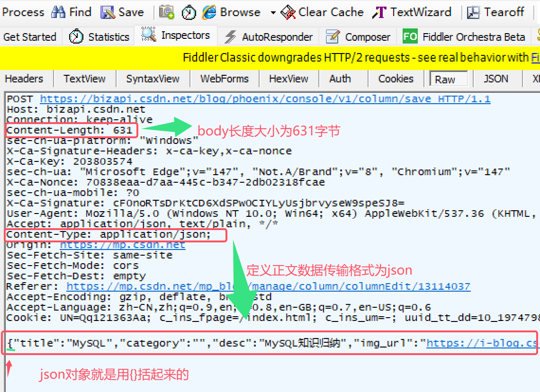540x392 pixels.
Task: Select the Inspectors tab label
Action: [x=185, y=35]
